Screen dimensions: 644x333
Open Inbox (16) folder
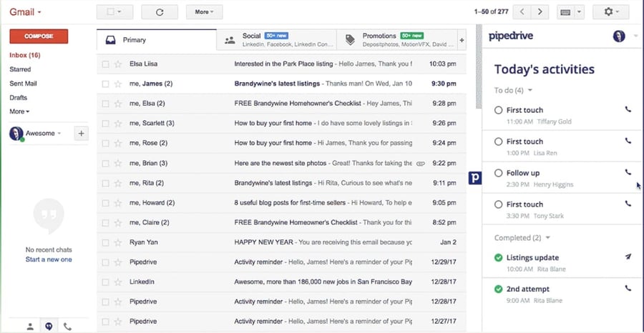[x=25, y=55]
